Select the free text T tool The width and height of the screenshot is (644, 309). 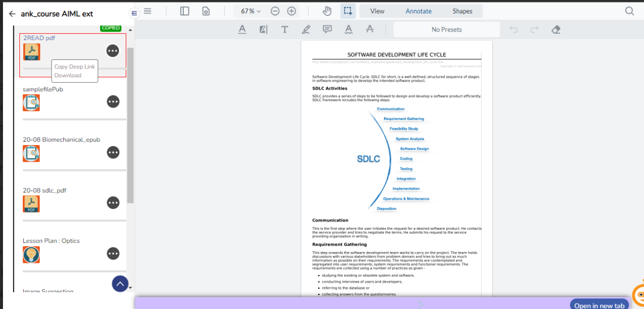[x=285, y=29]
